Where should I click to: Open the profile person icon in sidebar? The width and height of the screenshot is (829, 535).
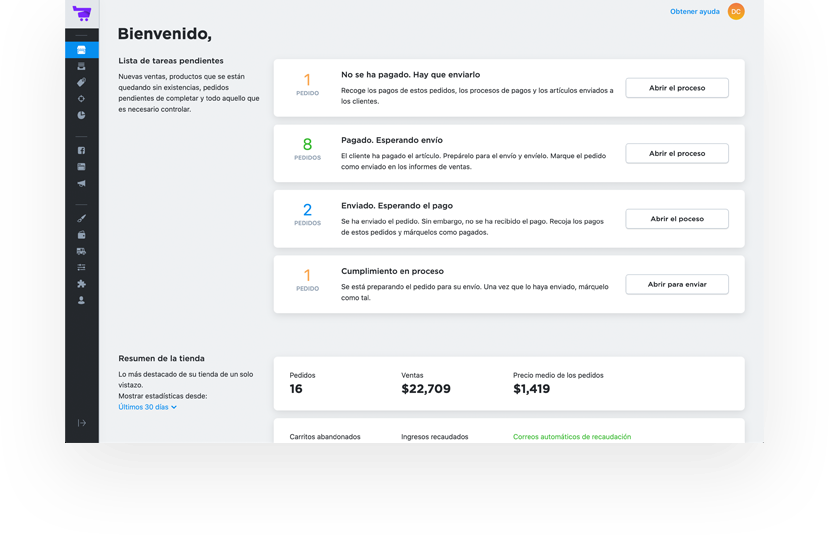(x=81, y=300)
